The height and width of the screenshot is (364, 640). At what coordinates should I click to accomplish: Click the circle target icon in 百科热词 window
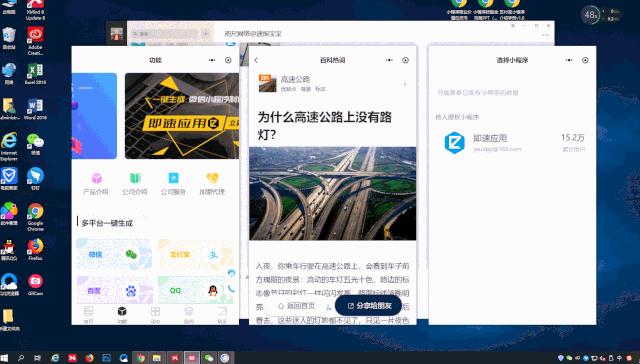(x=405, y=60)
